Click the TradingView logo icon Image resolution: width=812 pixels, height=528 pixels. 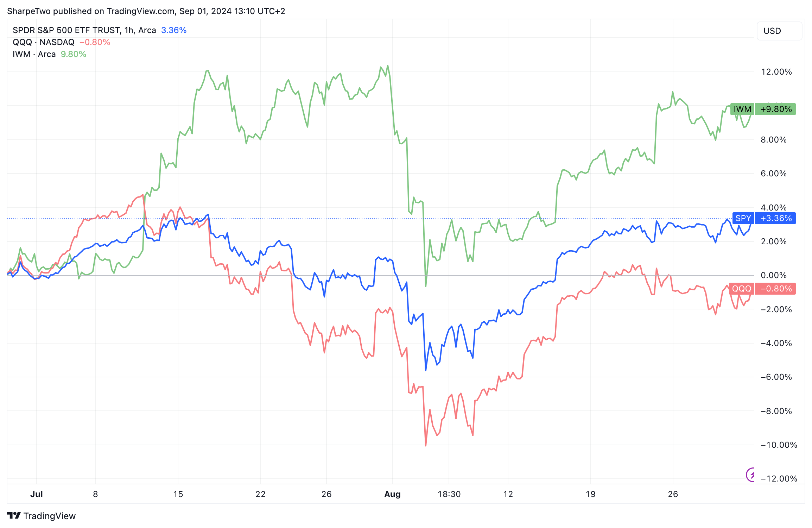click(14, 516)
